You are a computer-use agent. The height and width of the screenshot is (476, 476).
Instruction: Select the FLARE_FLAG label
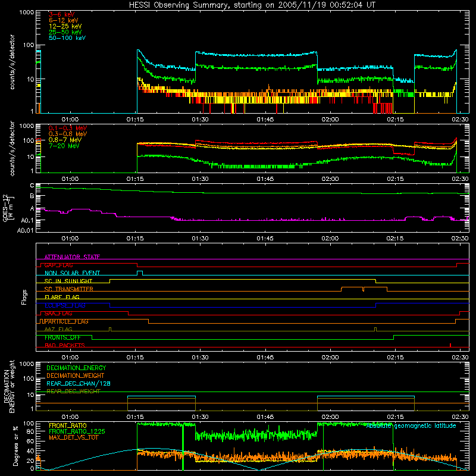pyautogui.click(x=62, y=297)
